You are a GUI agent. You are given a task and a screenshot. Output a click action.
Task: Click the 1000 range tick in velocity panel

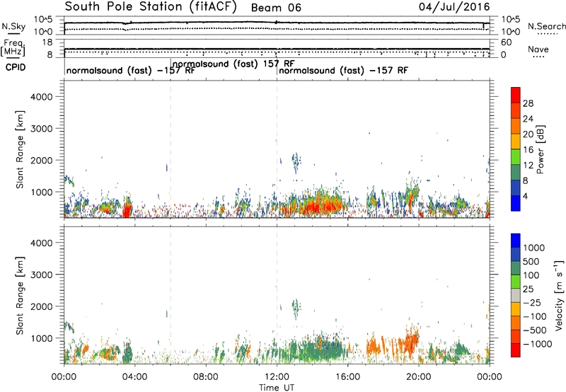point(41,338)
